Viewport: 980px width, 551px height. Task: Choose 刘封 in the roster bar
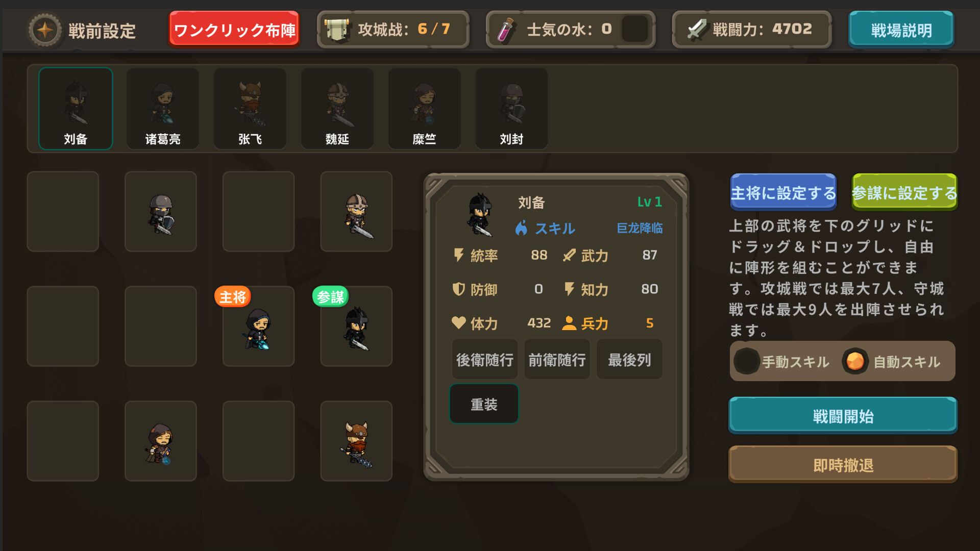(x=512, y=109)
